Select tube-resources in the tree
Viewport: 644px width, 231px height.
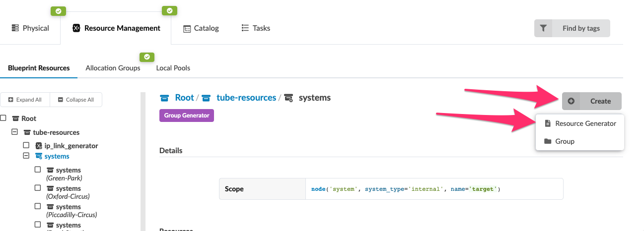pyautogui.click(x=56, y=132)
